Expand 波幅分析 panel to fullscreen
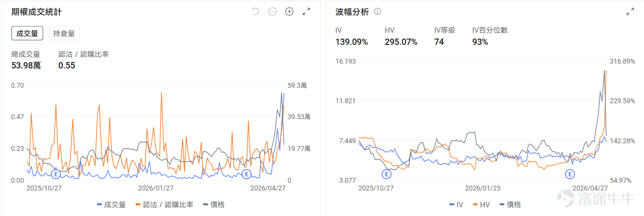The width and height of the screenshot is (644, 216). click(x=630, y=12)
